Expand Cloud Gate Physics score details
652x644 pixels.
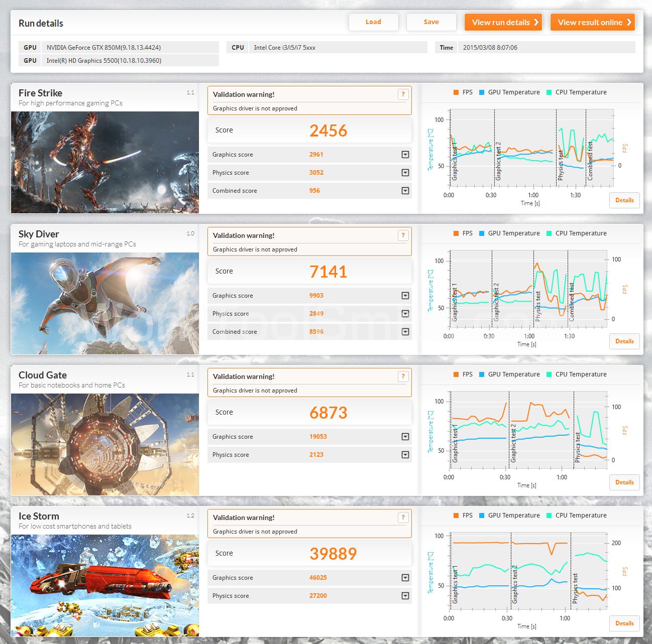click(405, 455)
